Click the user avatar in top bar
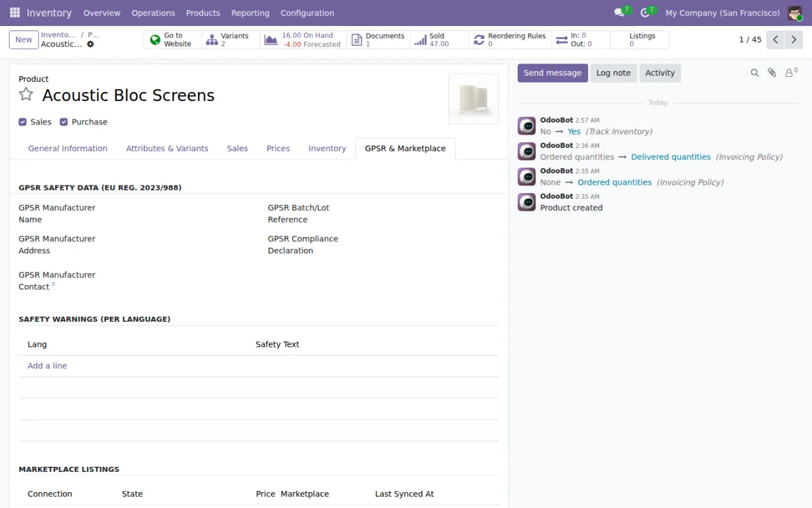The width and height of the screenshot is (812, 508). 795,13
